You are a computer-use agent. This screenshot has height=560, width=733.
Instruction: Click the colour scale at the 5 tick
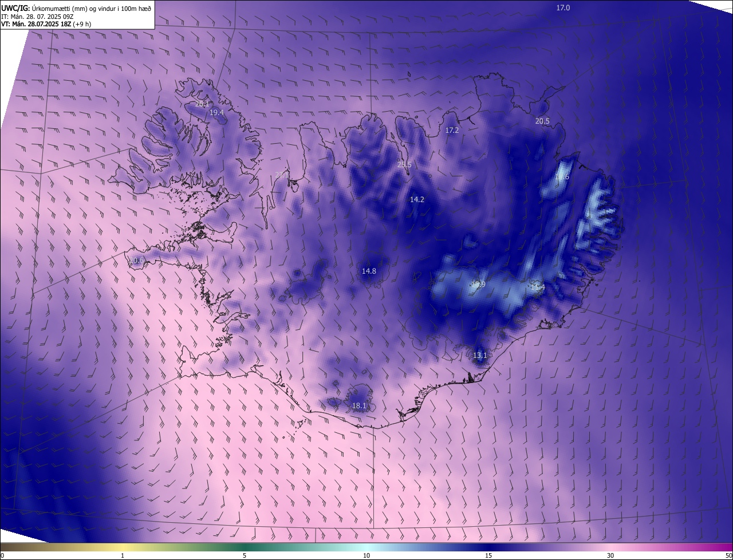245,555
